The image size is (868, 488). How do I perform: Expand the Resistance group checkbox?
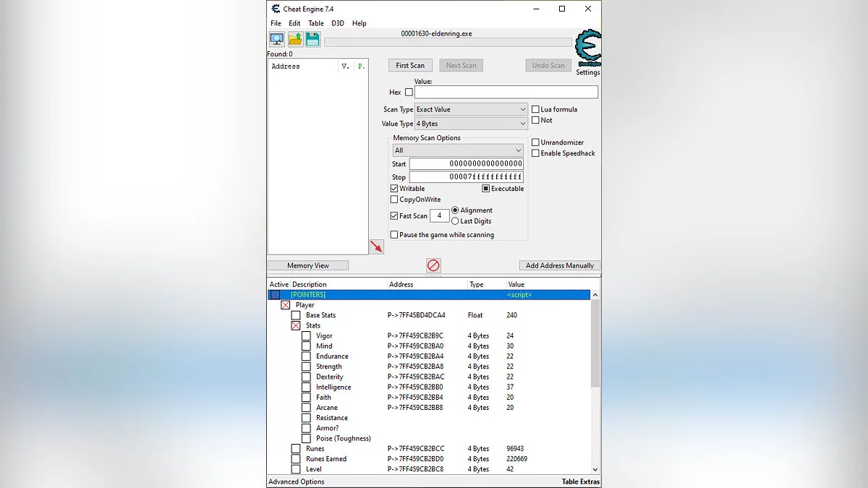coord(306,418)
